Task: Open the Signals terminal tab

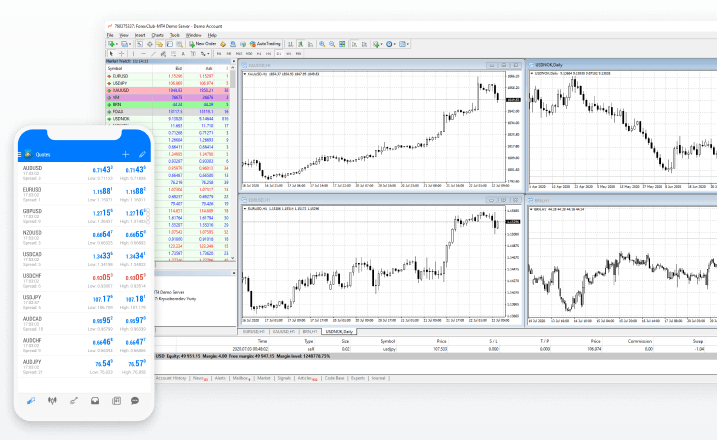Action: [284, 378]
